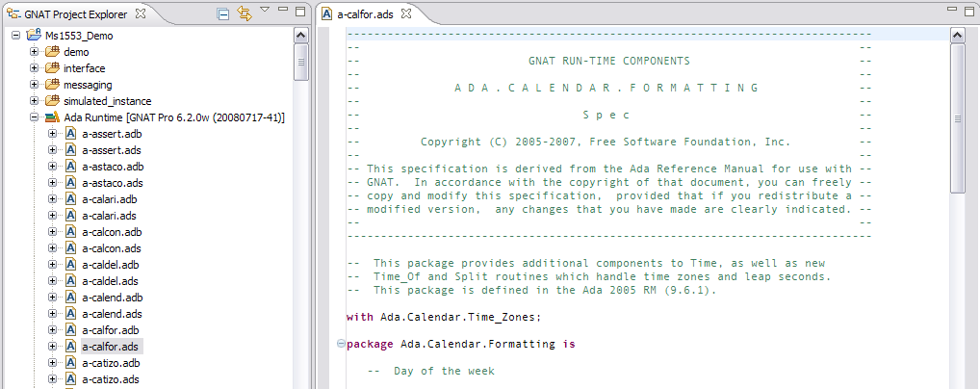Click the a-caldel.adb Ada file icon
Viewport: 980px width, 389px height.
(70, 264)
